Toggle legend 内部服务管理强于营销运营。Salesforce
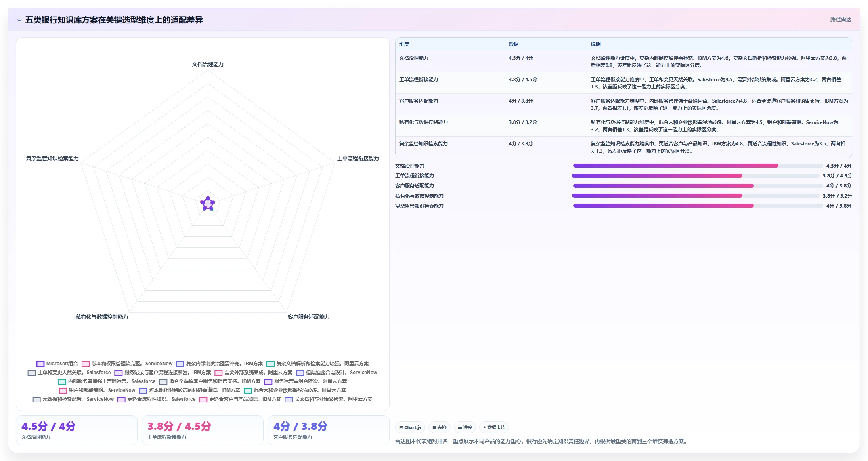Image resolution: width=868 pixels, height=461 pixels. click(x=107, y=381)
